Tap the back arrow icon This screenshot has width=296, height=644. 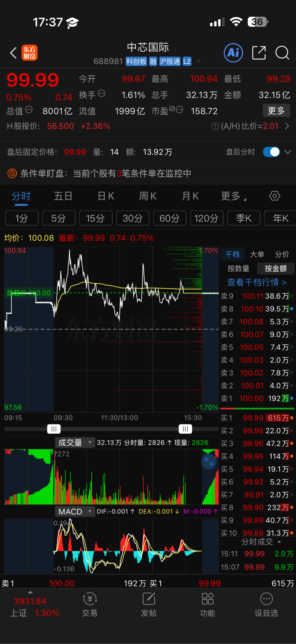coord(13,53)
